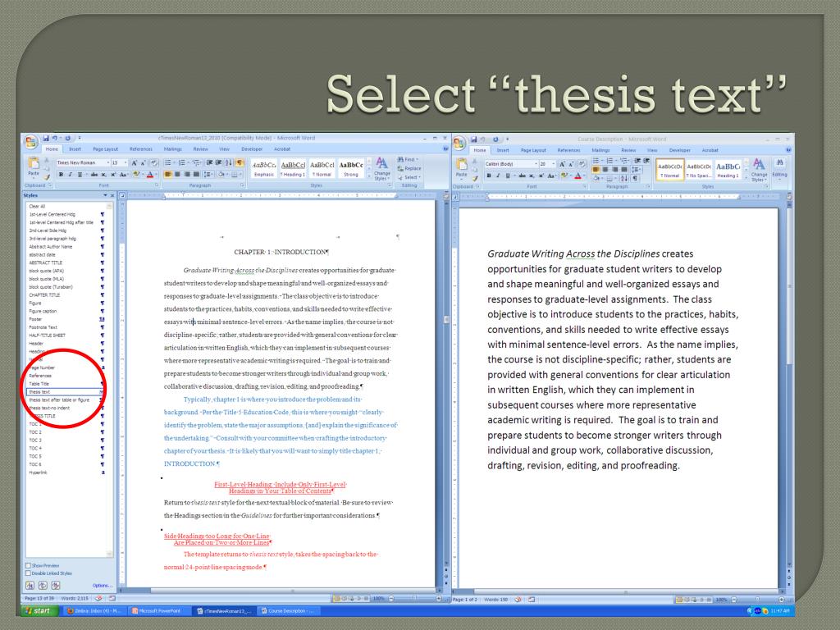Click Find in left window Editing group

click(x=409, y=160)
